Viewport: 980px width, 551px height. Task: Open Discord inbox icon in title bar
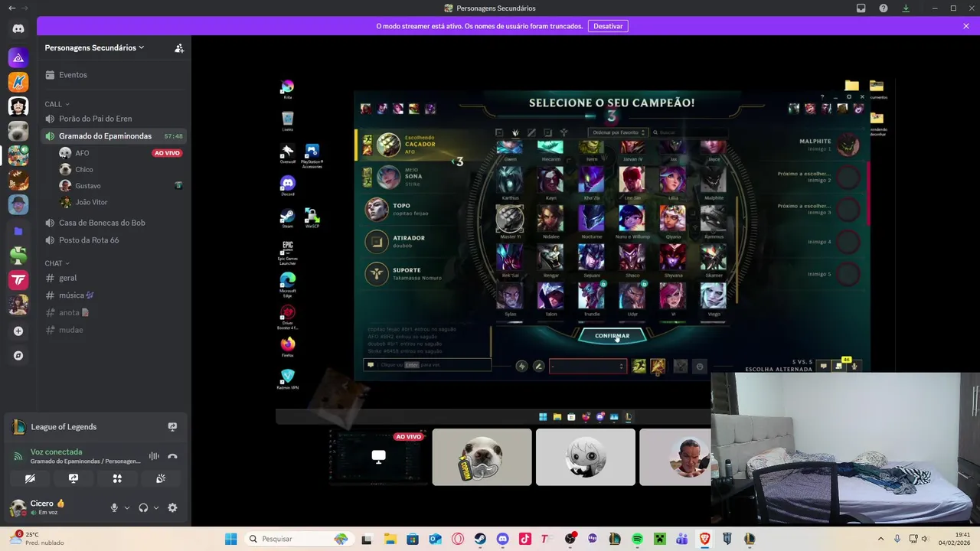tap(861, 8)
